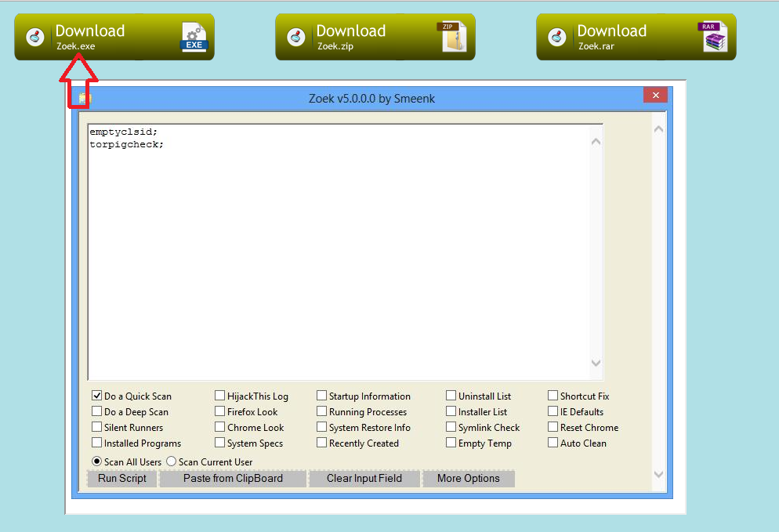Click Paste from ClipBoard button

233,479
